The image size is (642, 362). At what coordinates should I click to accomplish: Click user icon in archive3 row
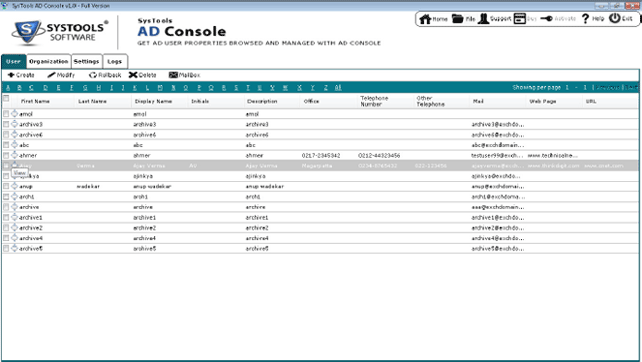15,124
